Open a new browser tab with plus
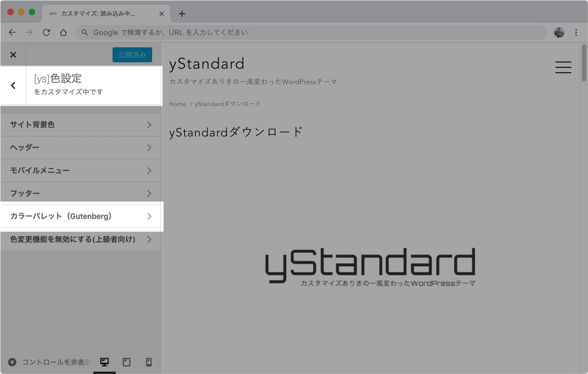The image size is (588, 374). coord(182,14)
